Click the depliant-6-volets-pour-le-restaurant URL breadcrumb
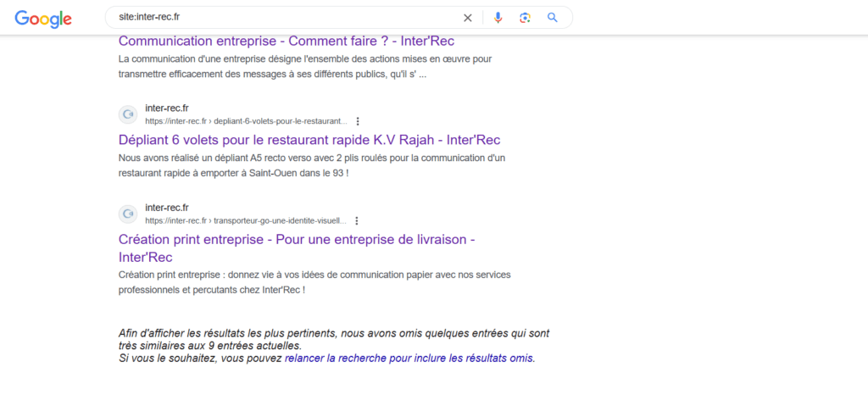The width and height of the screenshot is (868, 417). (x=247, y=121)
